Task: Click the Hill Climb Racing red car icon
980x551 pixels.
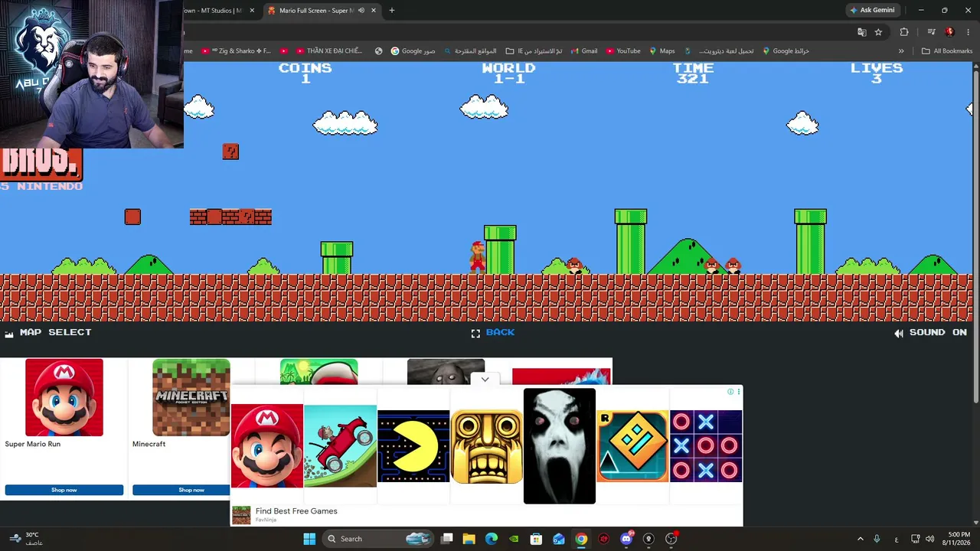Action: (340, 446)
